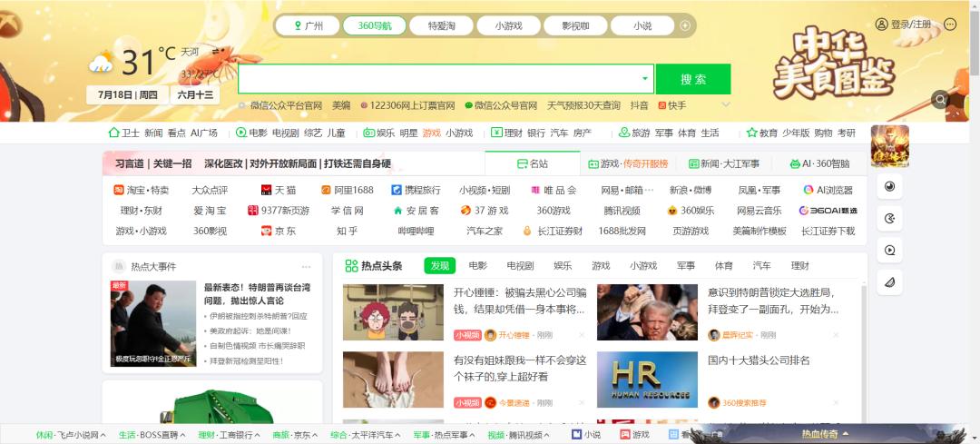Switch to 游戏·传奇开服榜 tab
Viewport: 980px width, 444px height.
point(628,163)
